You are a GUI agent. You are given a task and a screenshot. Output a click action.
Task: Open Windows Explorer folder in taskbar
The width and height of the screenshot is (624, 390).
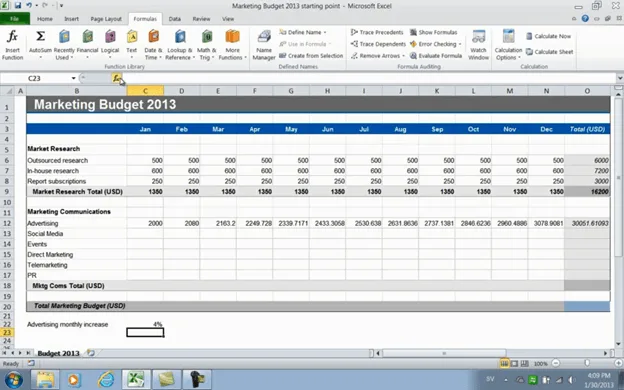[x=45, y=380]
